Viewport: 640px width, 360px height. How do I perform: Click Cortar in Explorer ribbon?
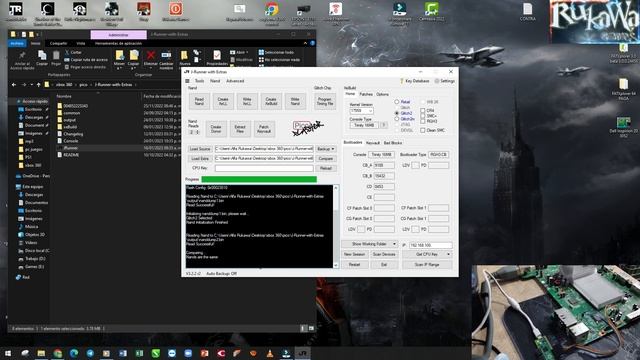74,52
